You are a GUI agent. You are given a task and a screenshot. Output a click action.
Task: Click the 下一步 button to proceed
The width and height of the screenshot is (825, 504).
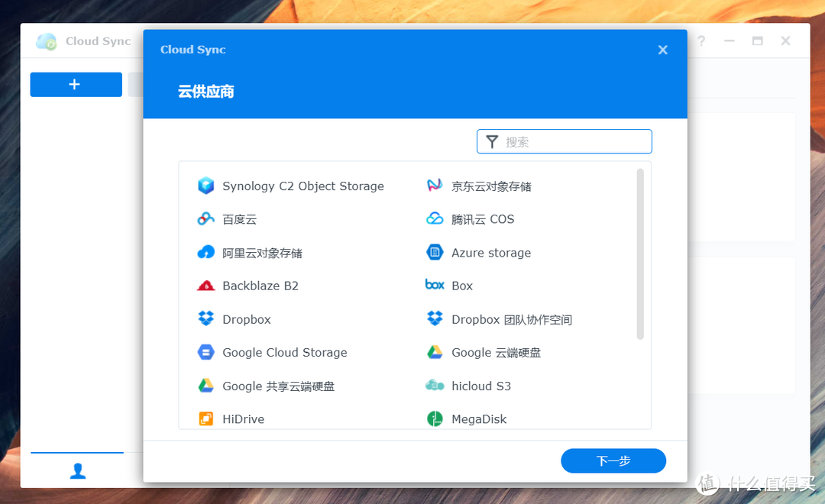613,460
